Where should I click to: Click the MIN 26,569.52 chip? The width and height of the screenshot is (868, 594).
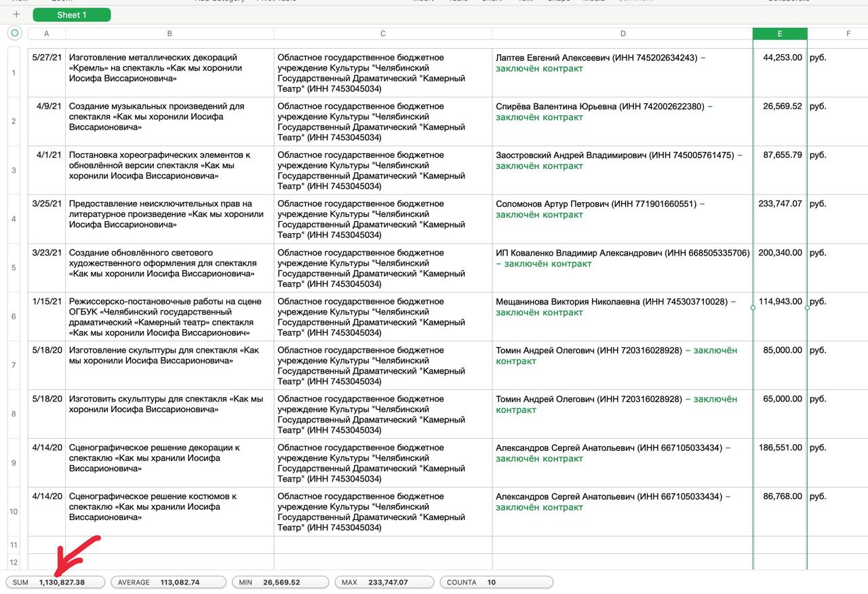(279, 582)
